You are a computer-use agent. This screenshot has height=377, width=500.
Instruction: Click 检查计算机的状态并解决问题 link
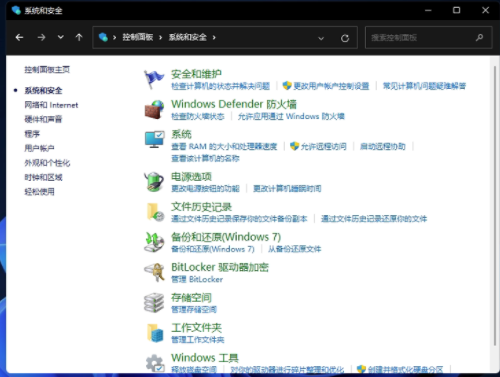pos(220,86)
